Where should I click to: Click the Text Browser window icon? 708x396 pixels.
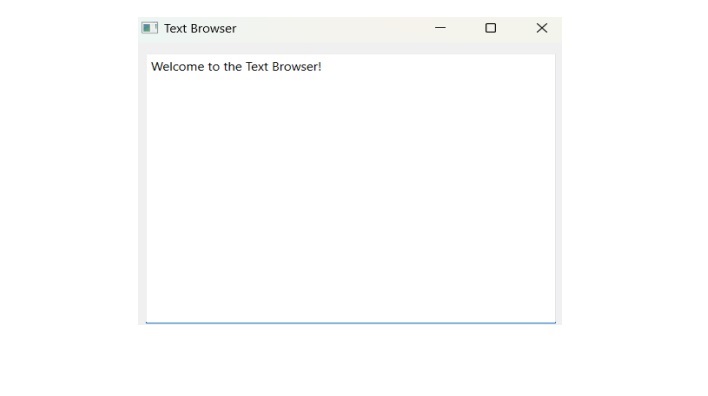click(x=149, y=28)
